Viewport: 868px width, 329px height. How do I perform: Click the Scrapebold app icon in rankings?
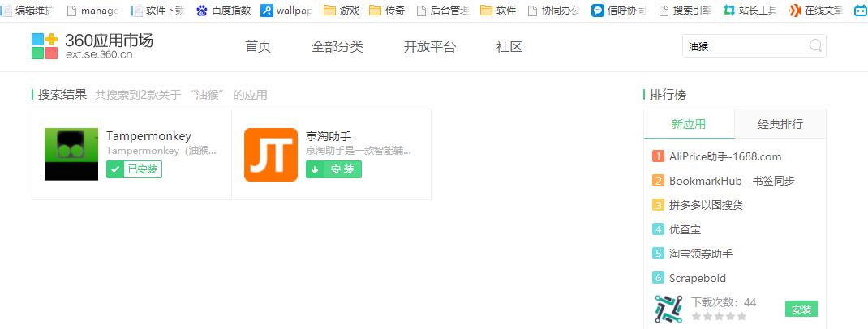pos(668,309)
